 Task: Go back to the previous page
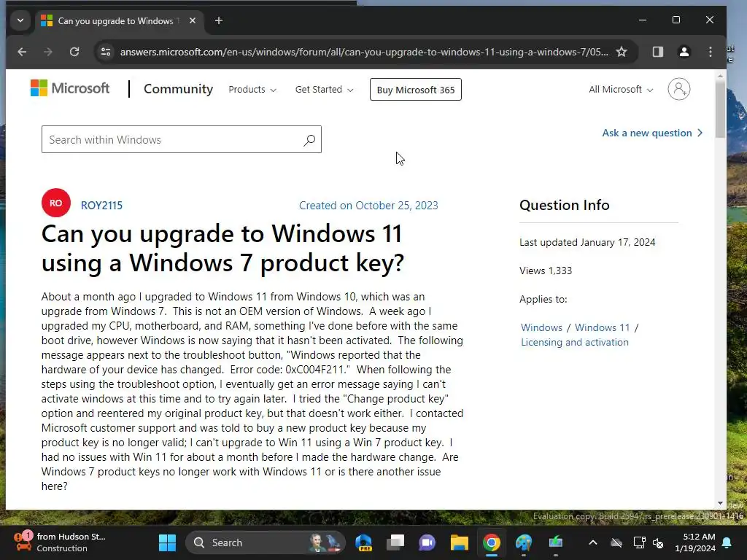click(x=22, y=52)
